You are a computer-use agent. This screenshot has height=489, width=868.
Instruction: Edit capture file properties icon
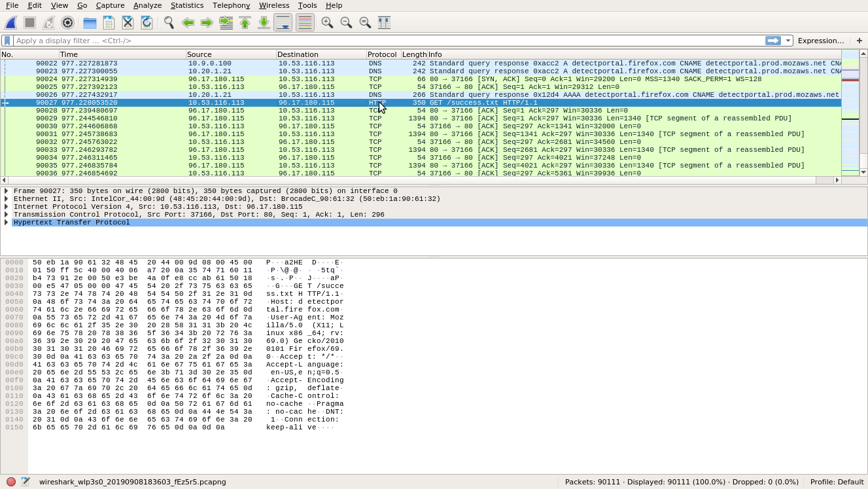[26, 482]
